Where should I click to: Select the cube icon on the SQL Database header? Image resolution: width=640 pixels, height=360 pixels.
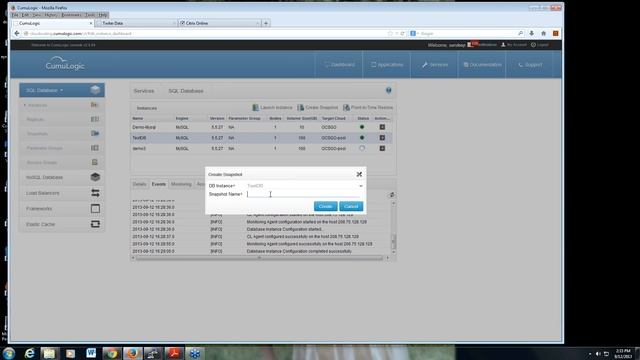point(95,90)
